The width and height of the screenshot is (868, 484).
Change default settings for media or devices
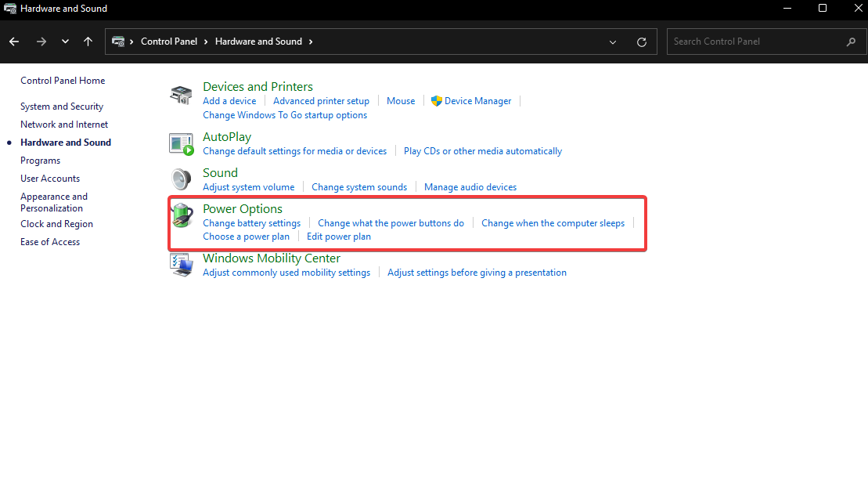(294, 151)
